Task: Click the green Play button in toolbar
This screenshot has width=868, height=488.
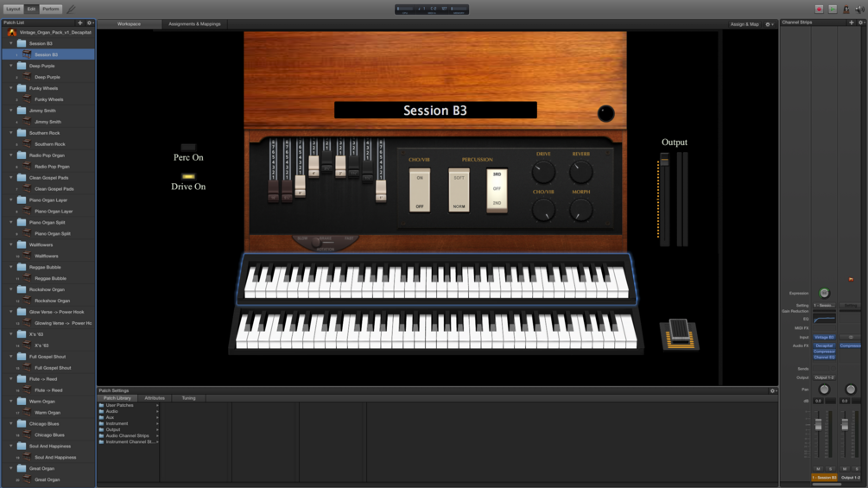Action: [x=833, y=9]
